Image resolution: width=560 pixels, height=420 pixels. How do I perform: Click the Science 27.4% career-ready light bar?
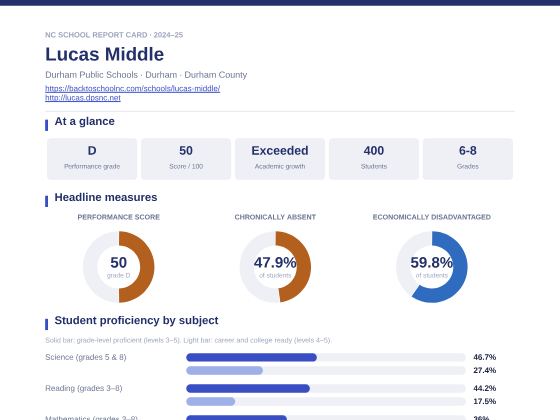click(x=326, y=370)
